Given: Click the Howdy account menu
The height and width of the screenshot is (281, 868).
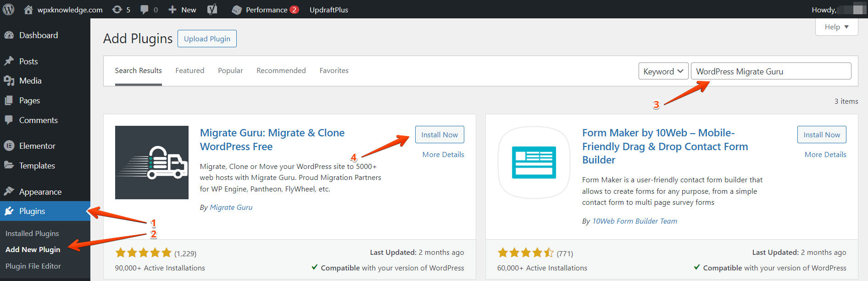Looking at the screenshot, I should point(838,10).
